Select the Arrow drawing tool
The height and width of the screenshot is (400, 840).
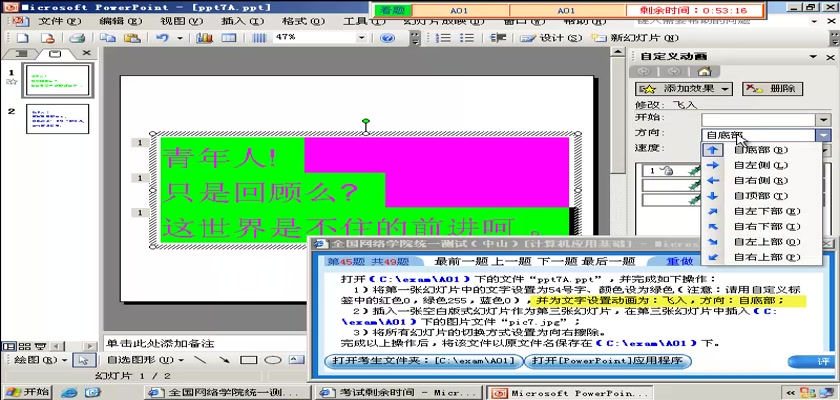pos(224,360)
